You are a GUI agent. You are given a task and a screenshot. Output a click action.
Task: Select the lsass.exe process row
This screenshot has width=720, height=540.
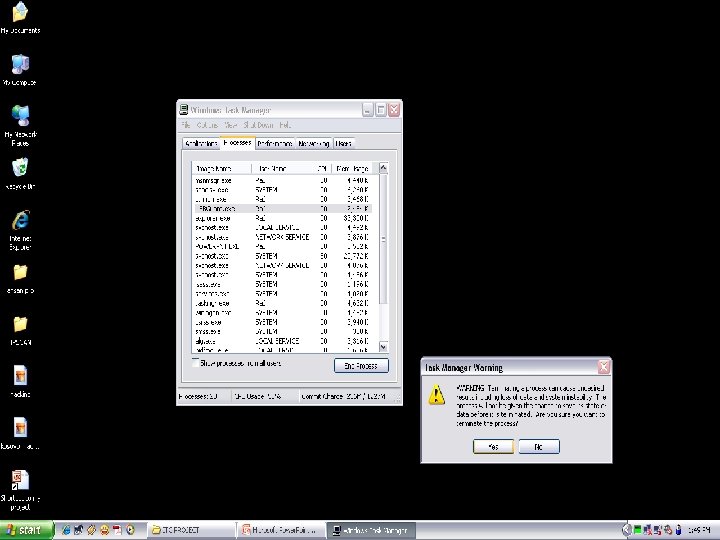[282, 284]
